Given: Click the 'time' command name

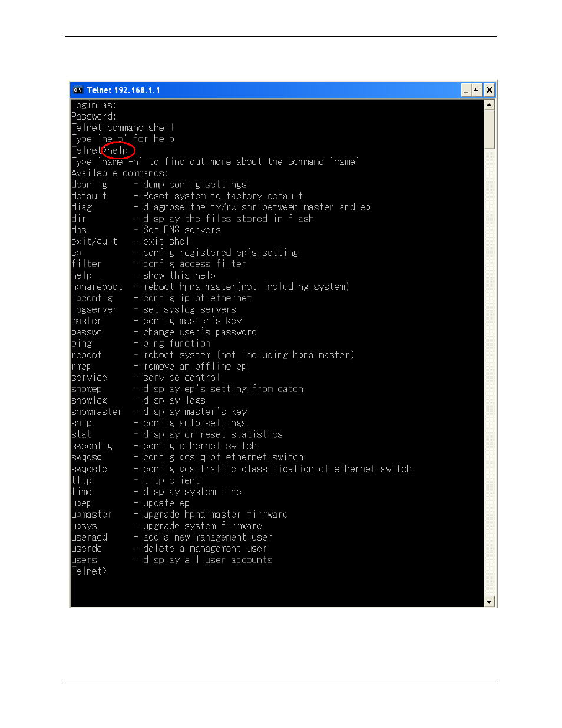Looking at the screenshot, I should 82,492.
